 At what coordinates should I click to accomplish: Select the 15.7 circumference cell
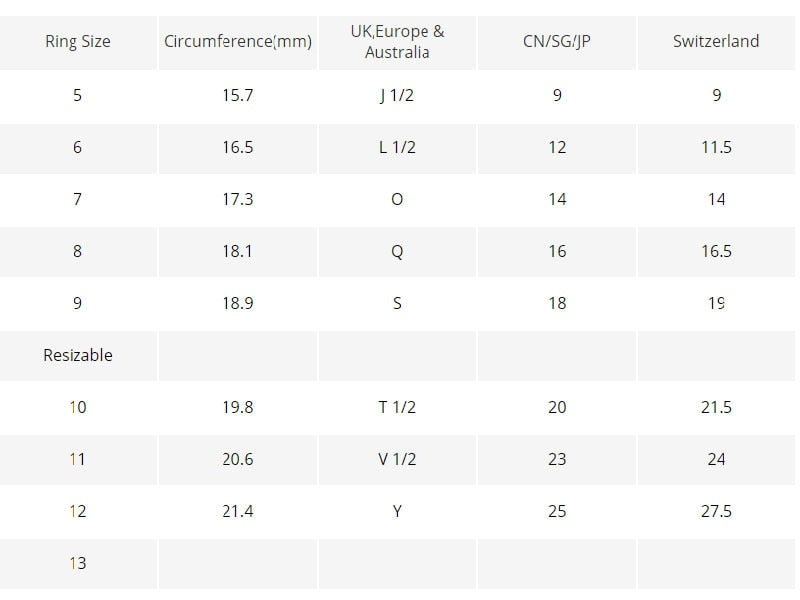pos(238,95)
